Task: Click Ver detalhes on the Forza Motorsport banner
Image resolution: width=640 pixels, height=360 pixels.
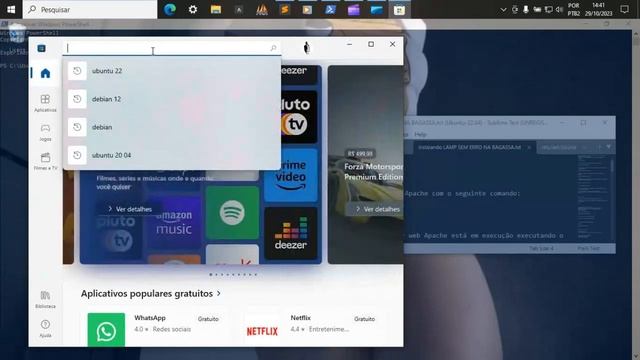Action: [378, 209]
